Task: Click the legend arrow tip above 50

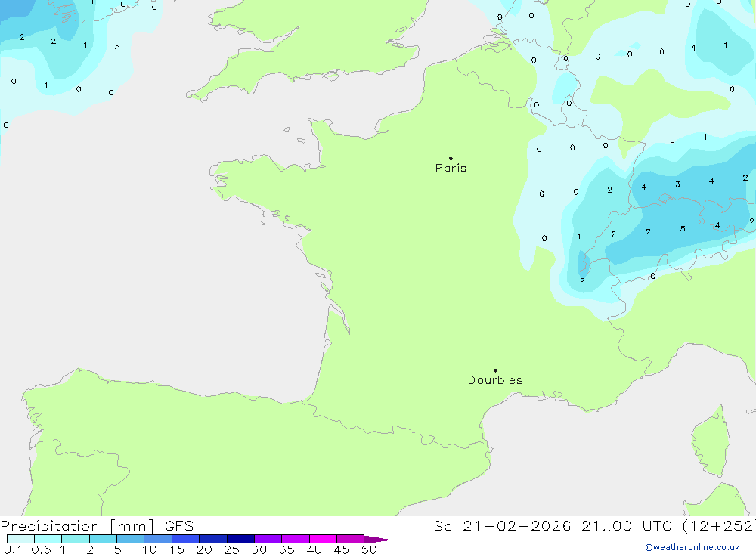Action: 378,539
